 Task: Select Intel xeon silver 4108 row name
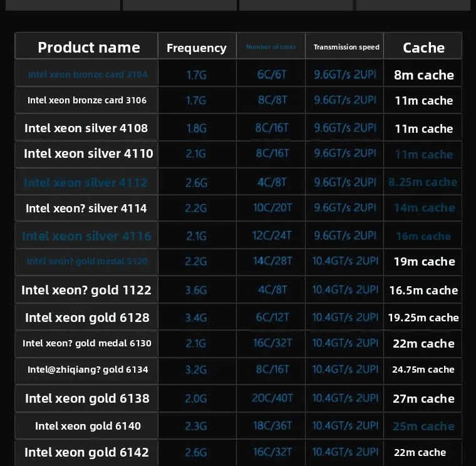[86, 128]
